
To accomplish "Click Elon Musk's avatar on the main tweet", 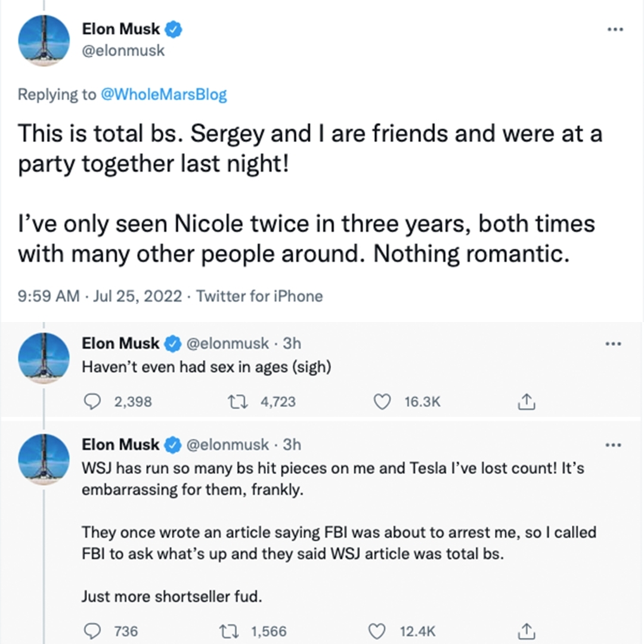I will tap(44, 41).
